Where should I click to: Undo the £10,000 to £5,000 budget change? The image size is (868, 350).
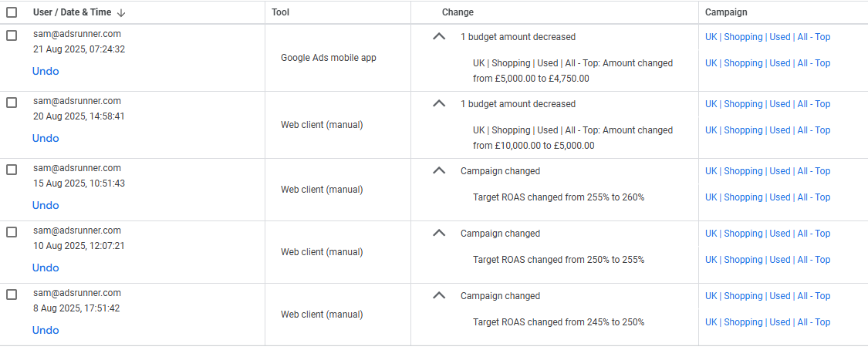click(46, 138)
